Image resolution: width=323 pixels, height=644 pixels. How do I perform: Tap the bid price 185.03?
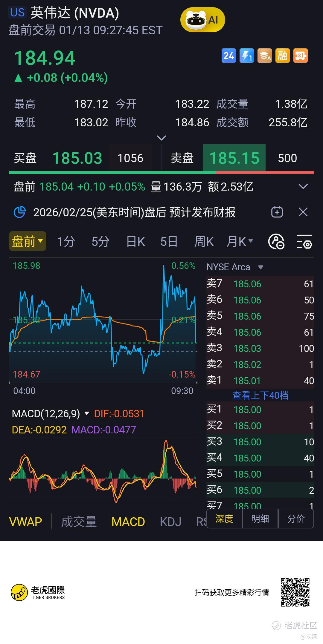pos(77,158)
